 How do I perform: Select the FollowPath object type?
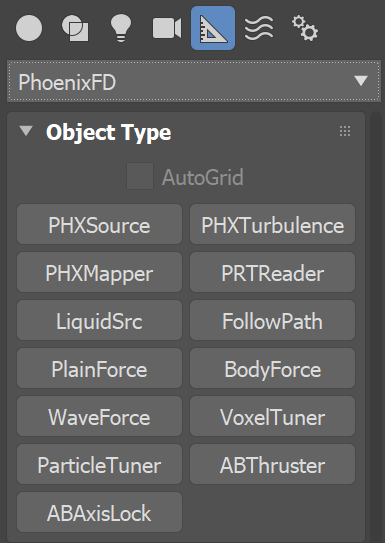click(272, 320)
